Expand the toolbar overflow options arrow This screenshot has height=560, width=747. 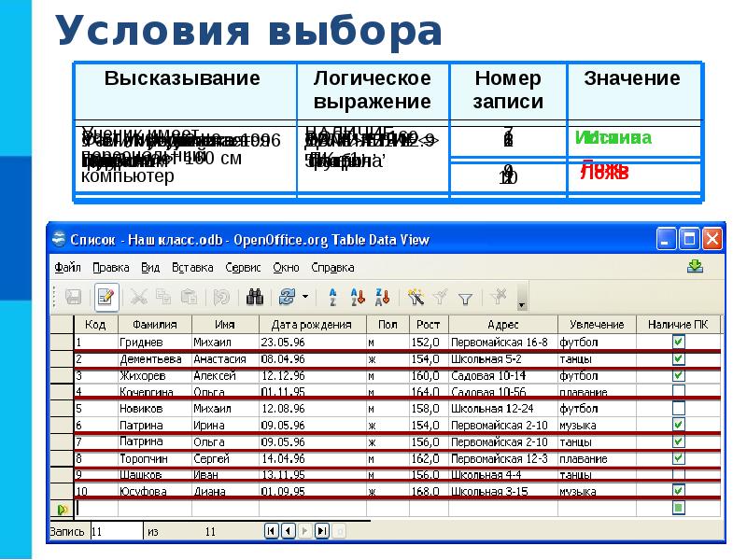(x=522, y=304)
